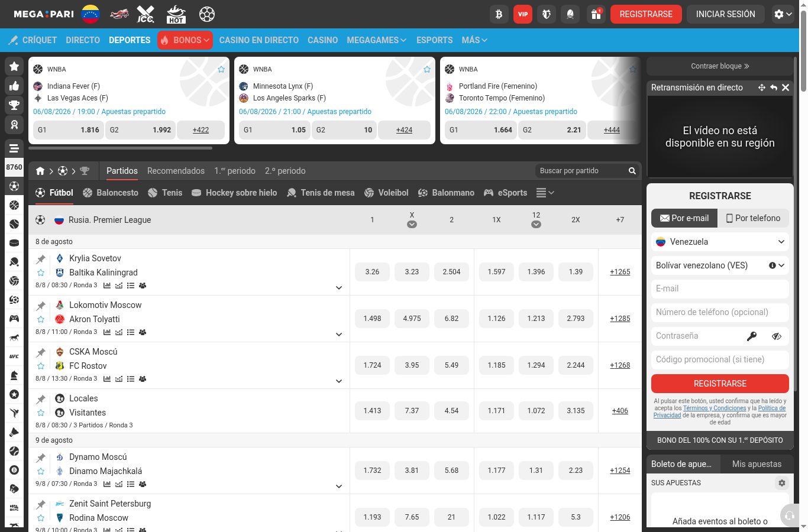This screenshot has width=808, height=532.
Task: Open the gift bonuses icon in header
Action: click(x=596, y=14)
